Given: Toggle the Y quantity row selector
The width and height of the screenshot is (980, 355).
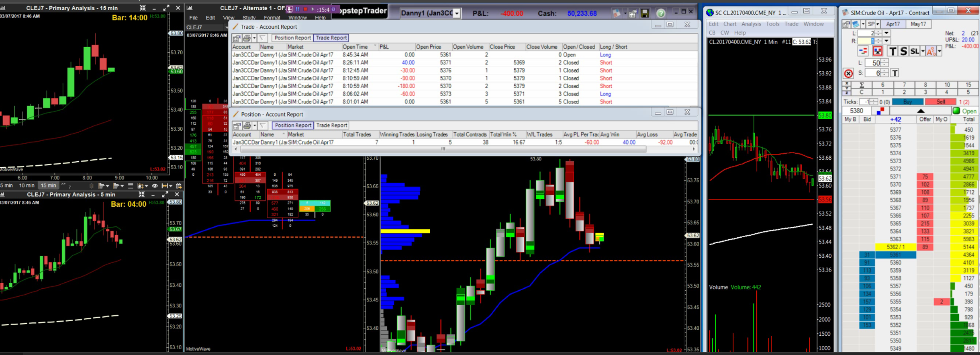Looking at the screenshot, I should (846, 88).
